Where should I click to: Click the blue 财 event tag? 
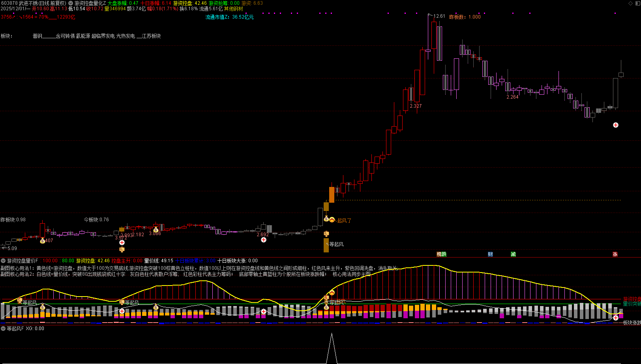click(490, 254)
